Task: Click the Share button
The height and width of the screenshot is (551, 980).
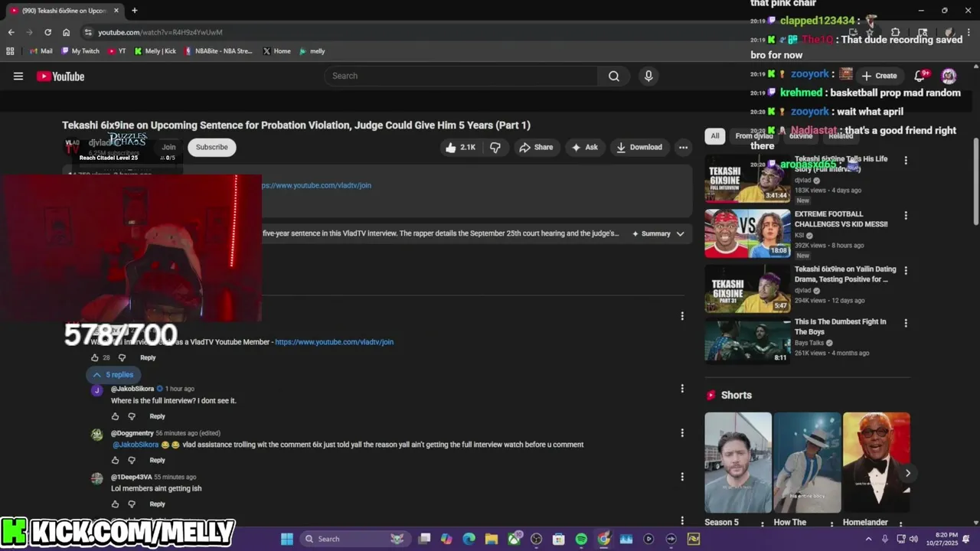Action: (536, 147)
